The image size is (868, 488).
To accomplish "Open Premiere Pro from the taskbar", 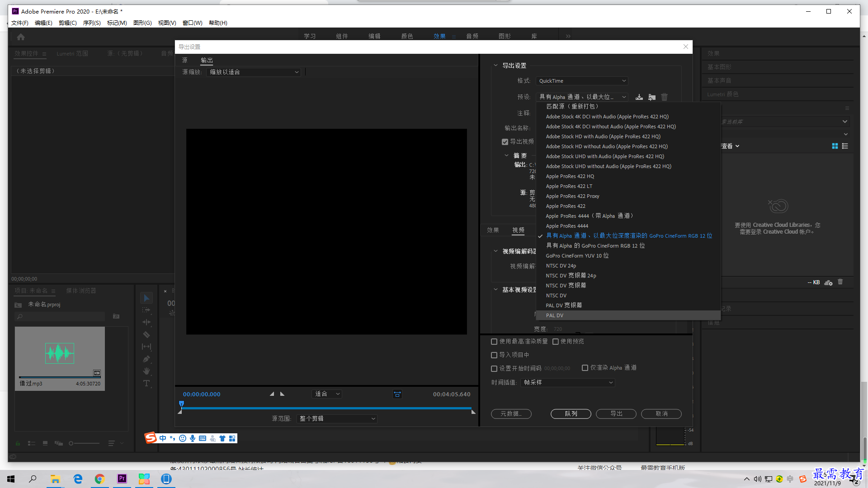I will click(122, 479).
